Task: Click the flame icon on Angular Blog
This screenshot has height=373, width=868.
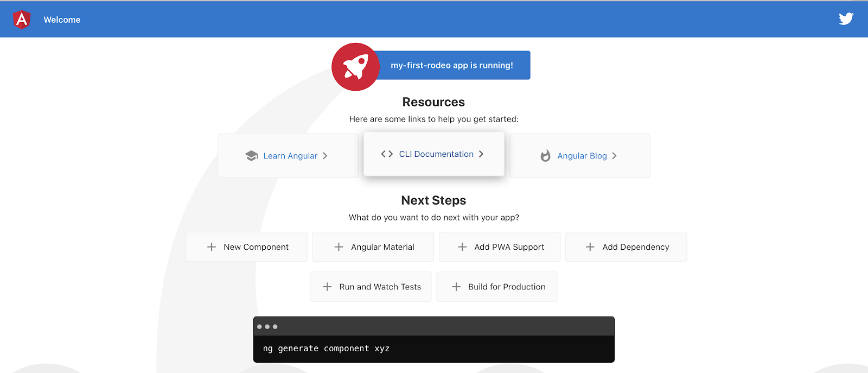Action: click(x=545, y=156)
